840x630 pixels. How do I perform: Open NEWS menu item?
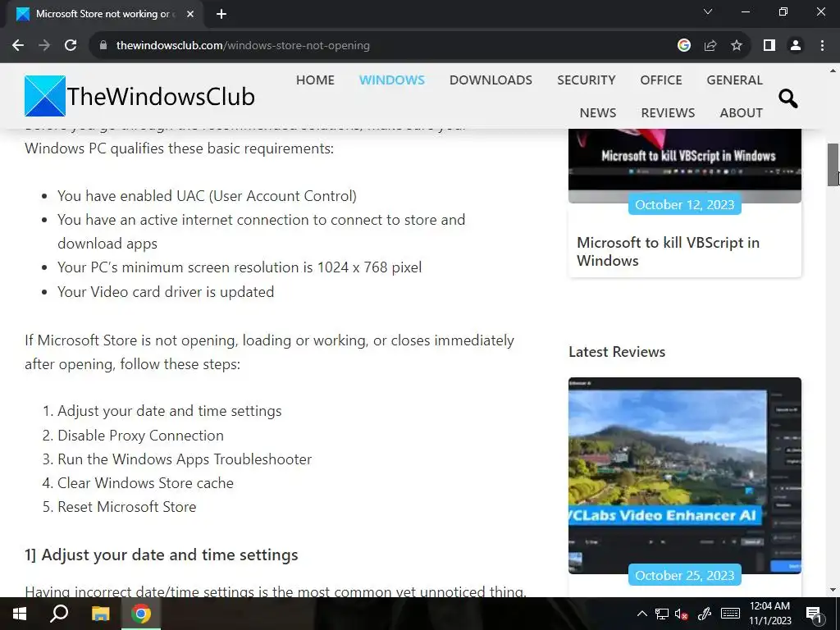[598, 112]
